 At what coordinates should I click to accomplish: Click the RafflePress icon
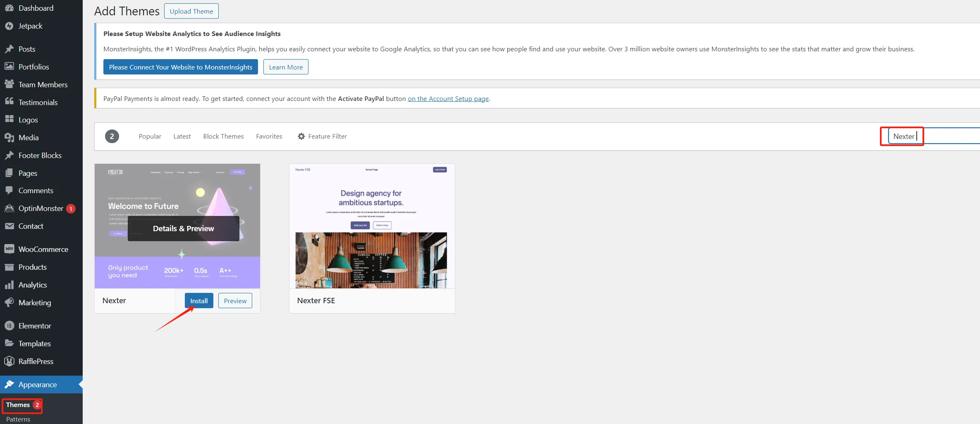pyautogui.click(x=9, y=361)
